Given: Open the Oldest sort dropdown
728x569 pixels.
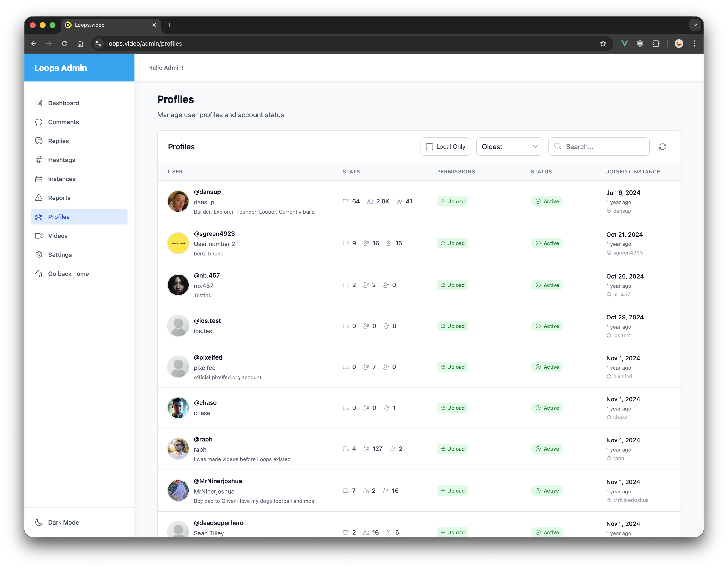Looking at the screenshot, I should pyautogui.click(x=509, y=147).
